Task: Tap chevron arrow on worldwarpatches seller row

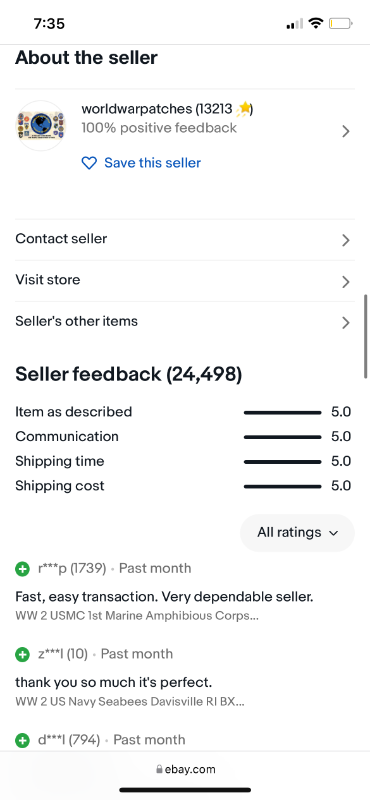Action: pos(346,132)
